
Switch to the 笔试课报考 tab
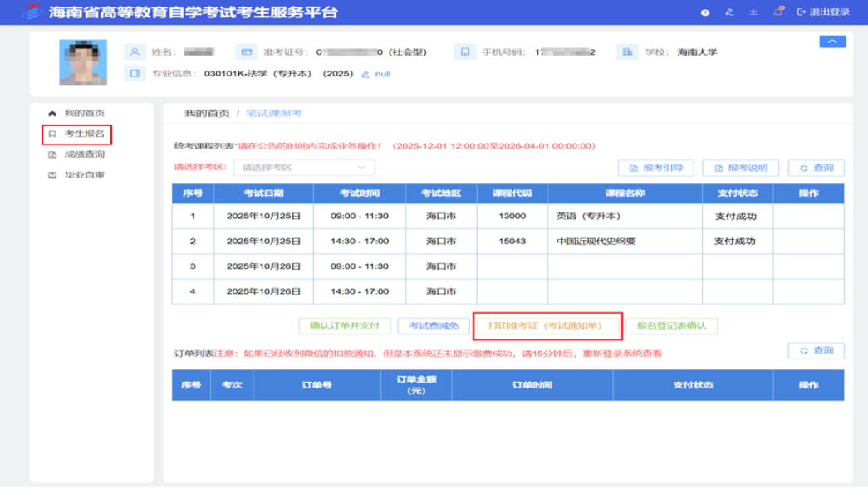tap(272, 112)
